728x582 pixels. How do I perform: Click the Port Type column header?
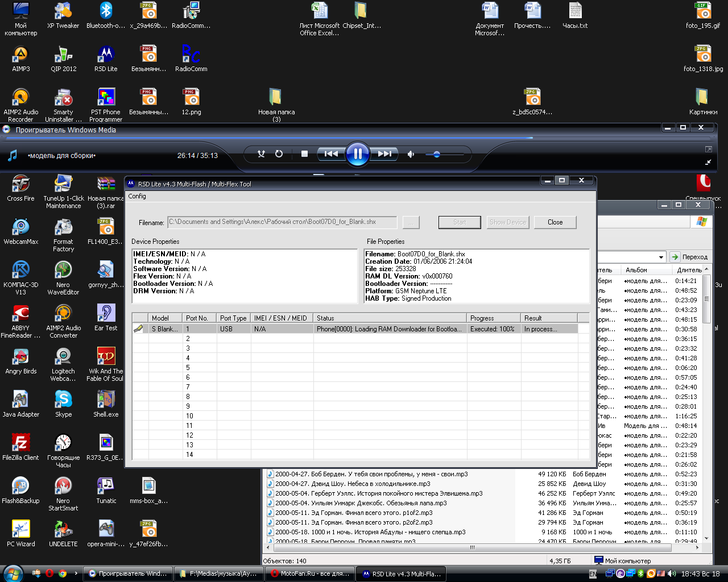point(234,318)
